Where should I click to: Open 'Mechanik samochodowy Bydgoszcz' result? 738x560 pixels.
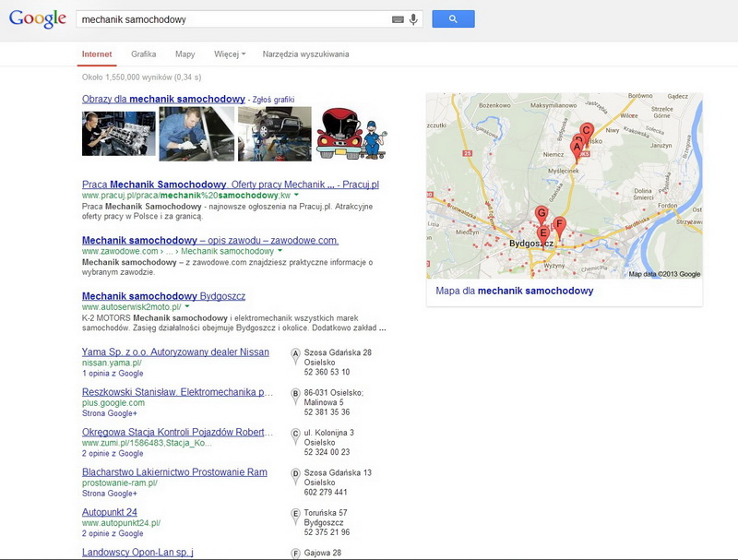164,296
